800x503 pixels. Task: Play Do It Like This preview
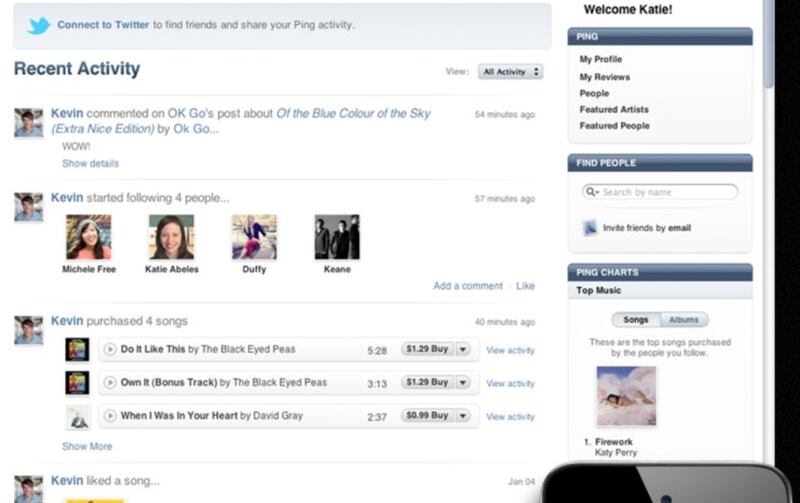tap(110, 349)
